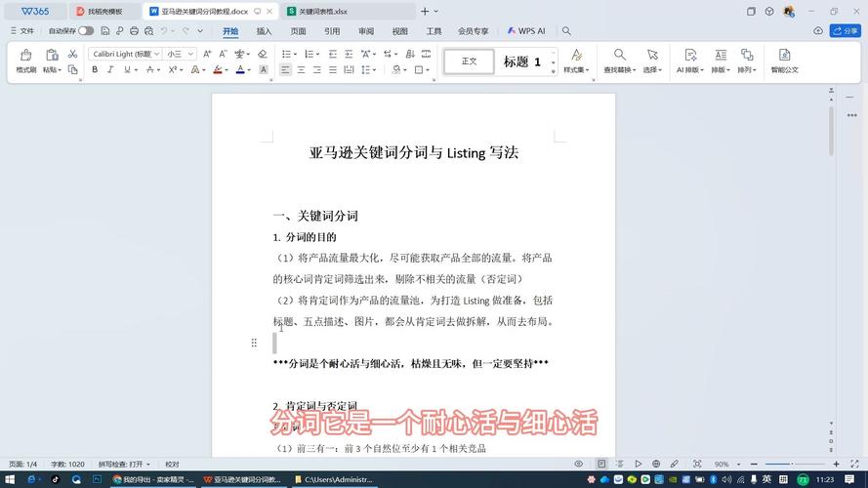Increase font size with A+ icon
The width and height of the screenshot is (868, 488).
click(x=207, y=54)
